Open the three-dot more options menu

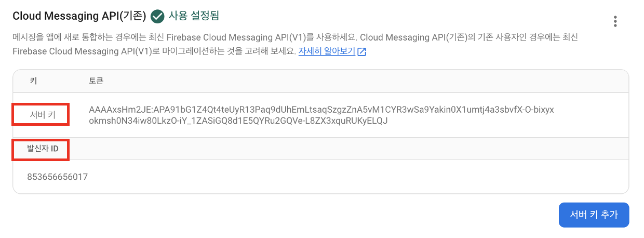pyautogui.click(x=615, y=21)
